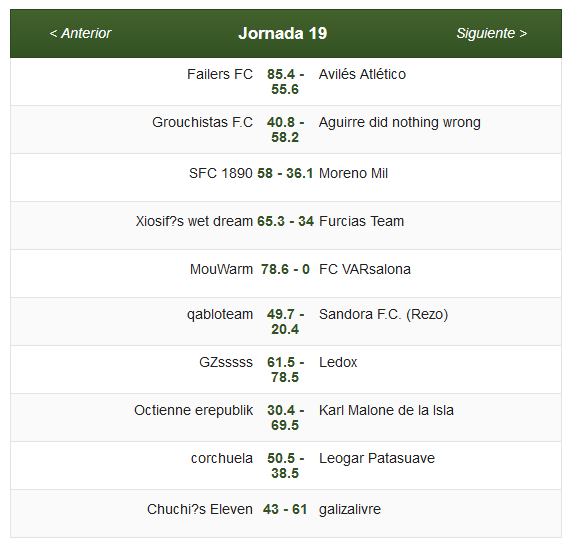Open the Avilés Atlético team
The width and height of the screenshot is (566, 545).
[362, 74]
